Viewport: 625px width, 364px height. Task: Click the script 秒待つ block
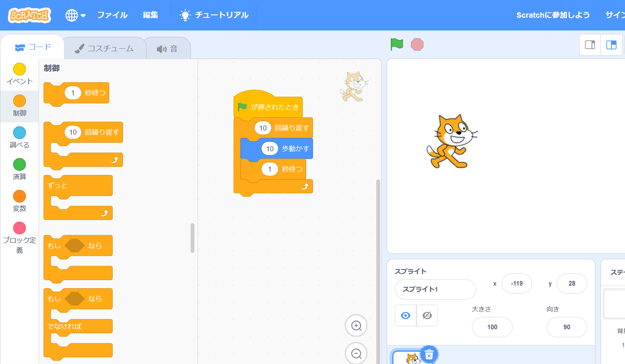(x=293, y=169)
